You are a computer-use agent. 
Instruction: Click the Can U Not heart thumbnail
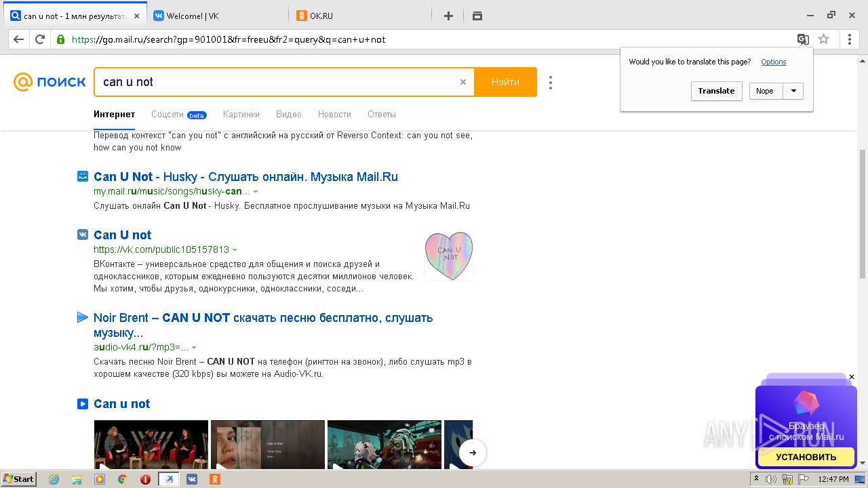tap(449, 256)
